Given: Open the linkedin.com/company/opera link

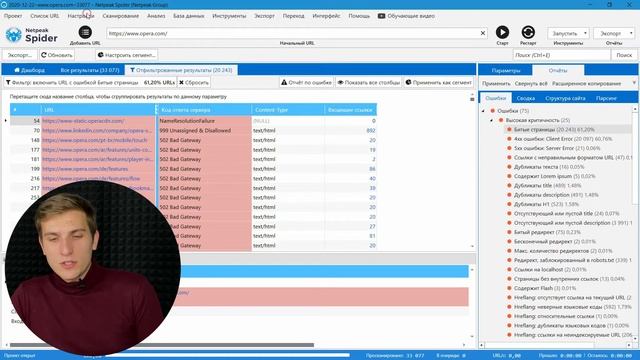Looking at the screenshot, I should (97, 131).
